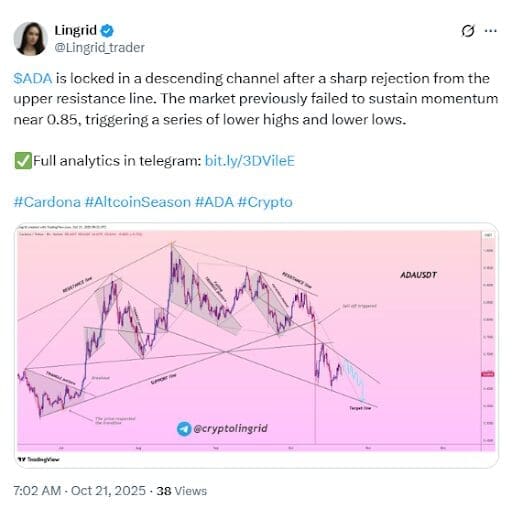
Task: Click the Telegram logo in the chart
Action: (x=184, y=429)
